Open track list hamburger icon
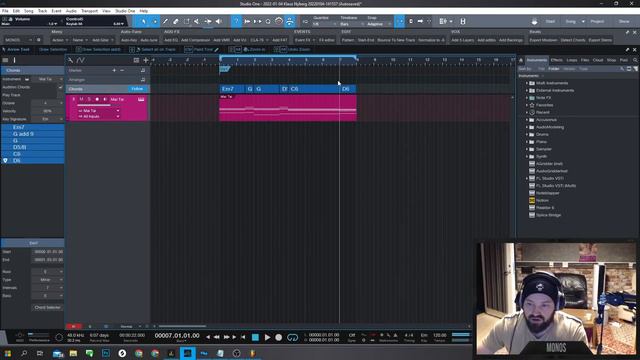640x360 pixels. point(5,60)
